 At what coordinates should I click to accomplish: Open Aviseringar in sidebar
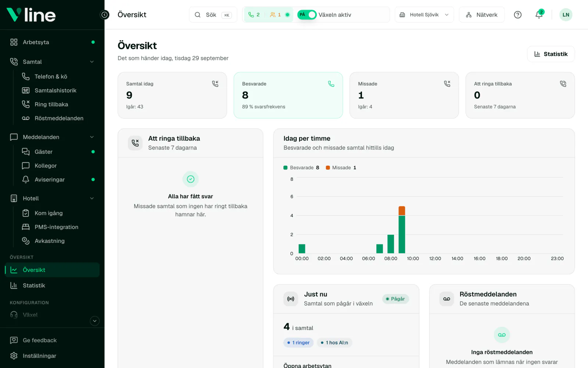(x=58, y=180)
